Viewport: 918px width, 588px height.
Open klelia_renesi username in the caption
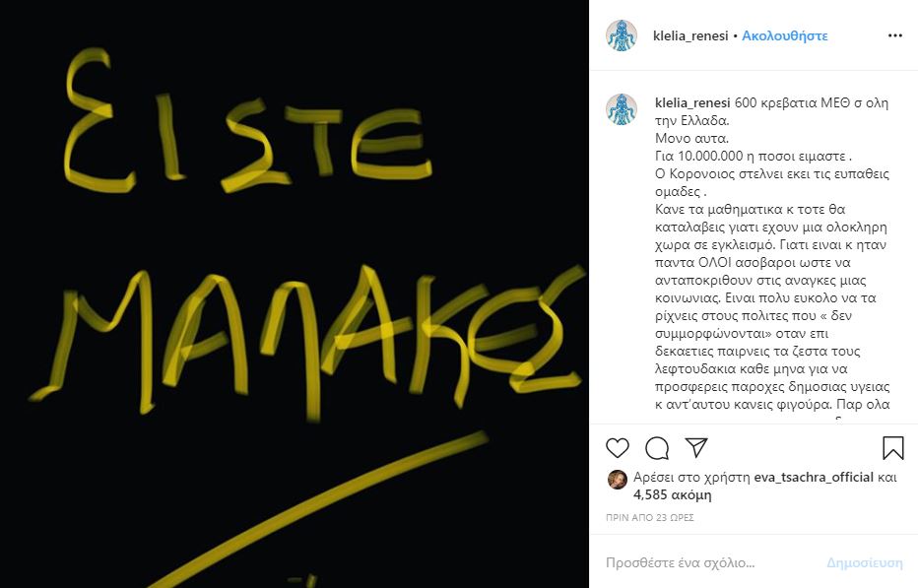point(692,103)
